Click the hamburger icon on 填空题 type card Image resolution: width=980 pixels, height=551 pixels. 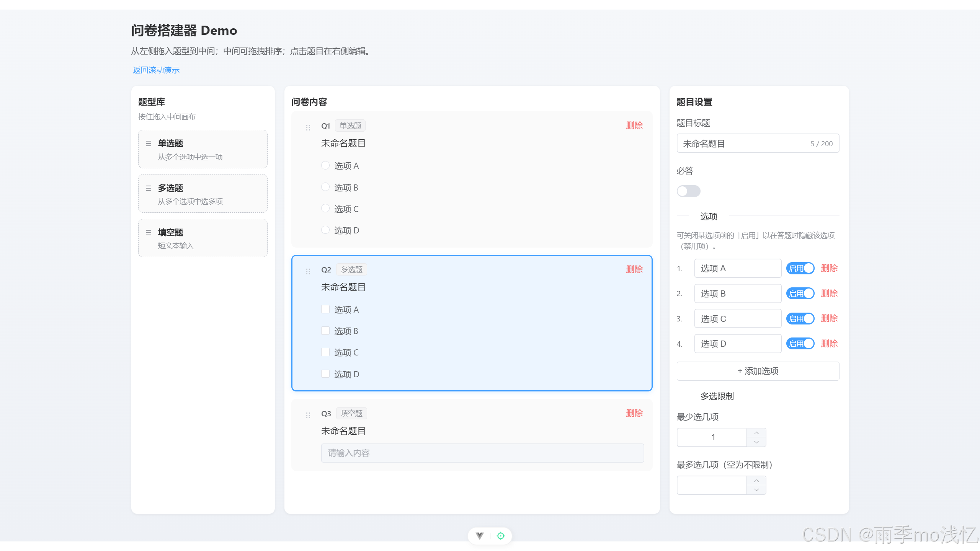tap(149, 233)
